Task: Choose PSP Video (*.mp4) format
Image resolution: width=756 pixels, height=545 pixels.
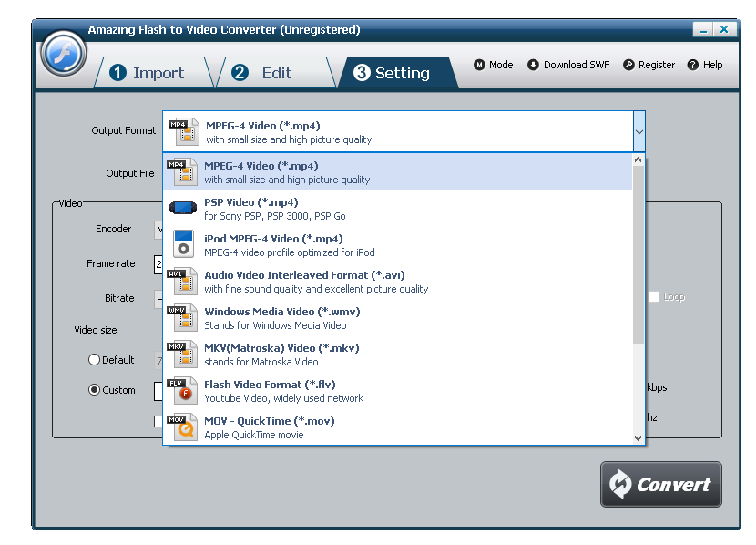Action: click(x=398, y=209)
